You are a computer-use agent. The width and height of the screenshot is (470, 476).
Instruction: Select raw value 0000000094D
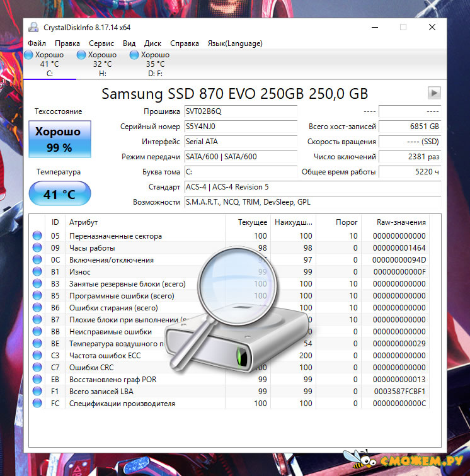(x=399, y=260)
